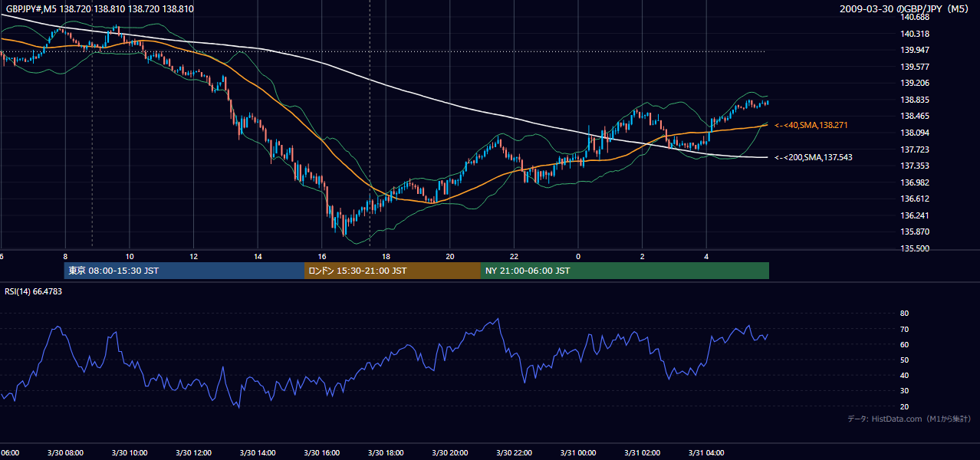The width and height of the screenshot is (980, 460).
Task: Click RSI scale value 50
Action: 904,360
